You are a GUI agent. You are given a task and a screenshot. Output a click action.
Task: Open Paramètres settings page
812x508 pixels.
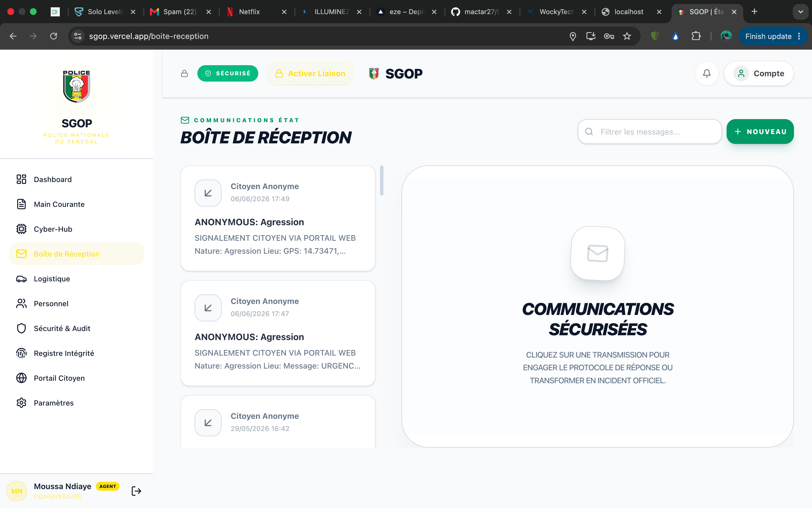pos(76,403)
